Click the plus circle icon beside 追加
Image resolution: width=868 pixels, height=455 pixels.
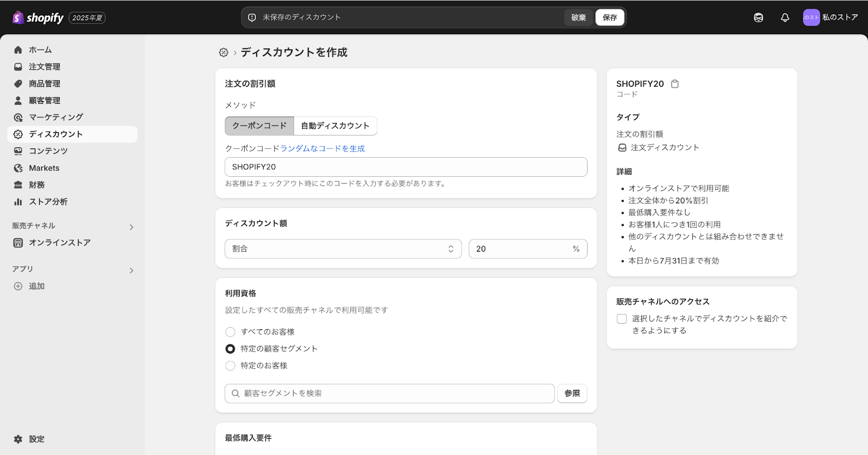click(x=18, y=286)
